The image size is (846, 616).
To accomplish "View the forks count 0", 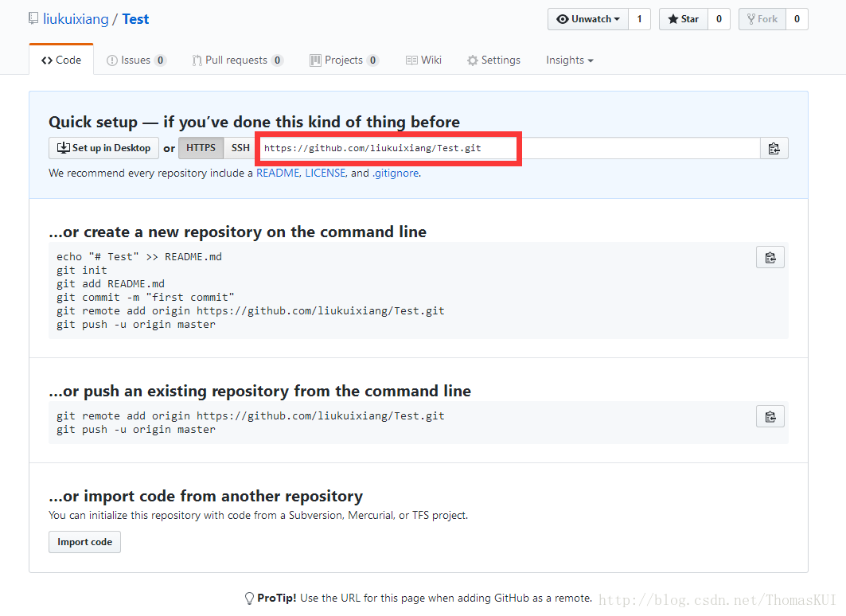I will (797, 19).
